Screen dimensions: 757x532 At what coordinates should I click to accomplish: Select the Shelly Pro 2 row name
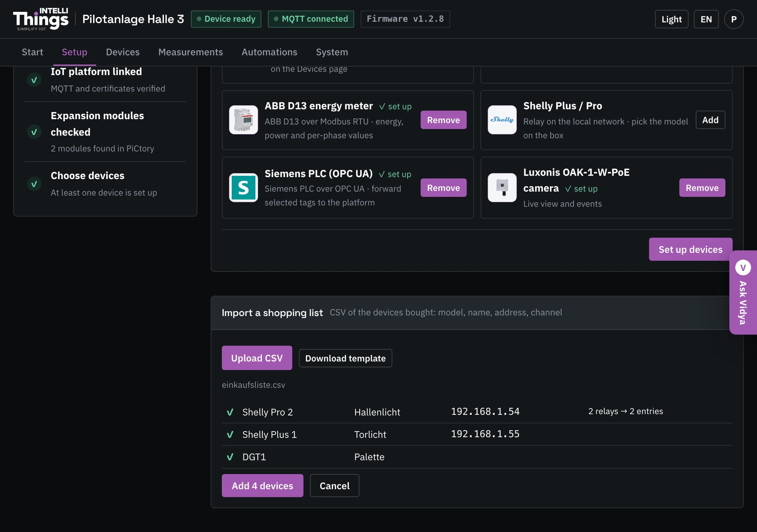(267, 412)
